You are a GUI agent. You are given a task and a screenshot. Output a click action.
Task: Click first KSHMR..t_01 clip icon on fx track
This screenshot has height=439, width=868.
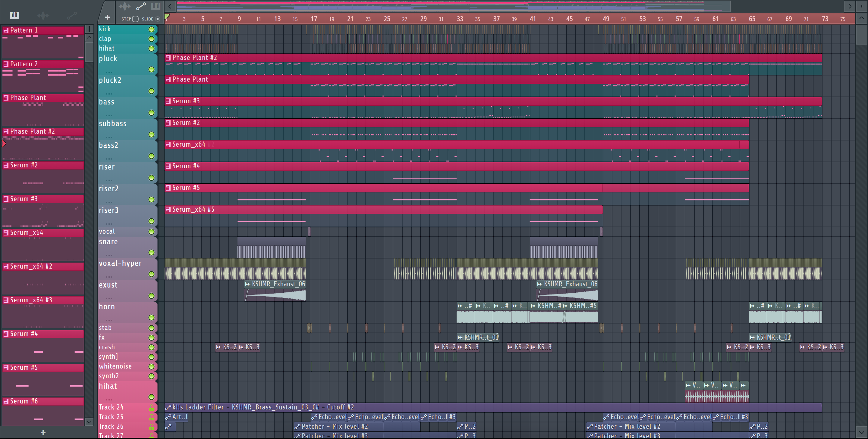tap(460, 337)
